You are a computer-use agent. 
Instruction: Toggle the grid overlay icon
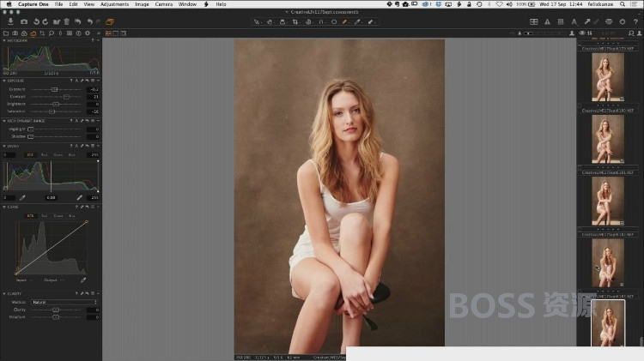pos(561,21)
